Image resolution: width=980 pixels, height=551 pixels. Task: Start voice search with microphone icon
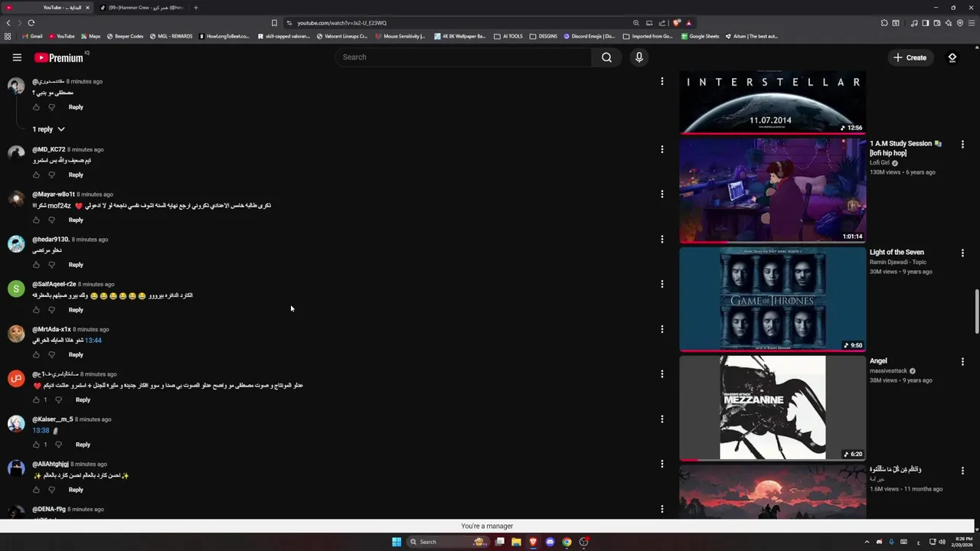pyautogui.click(x=639, y=57)
